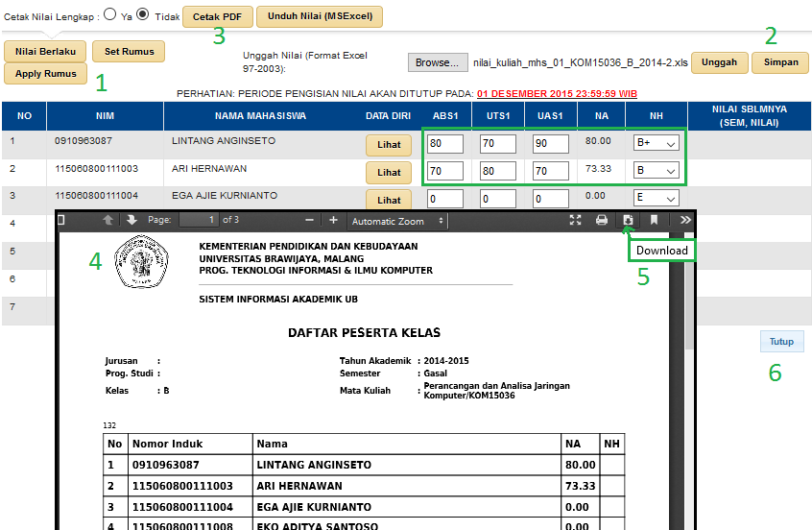Click Cetak PDF button
The width and height of the screenshot is (812, 530).
point(218,16)
